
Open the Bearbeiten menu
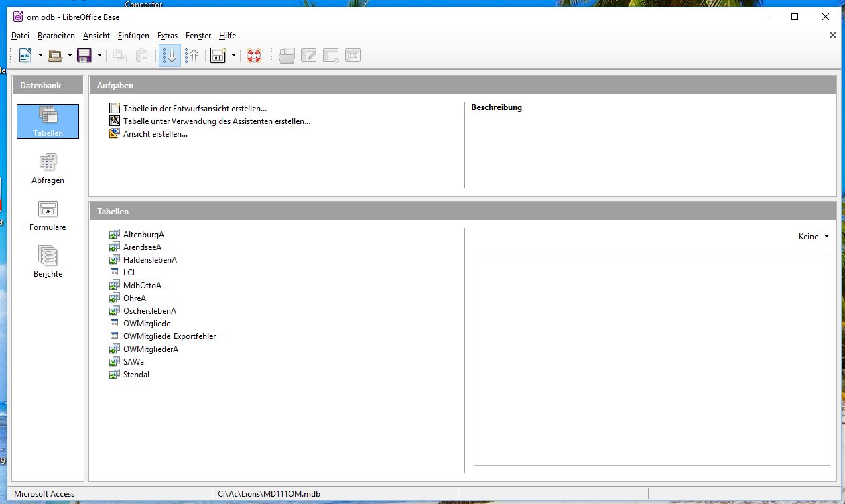coord(56,36)
